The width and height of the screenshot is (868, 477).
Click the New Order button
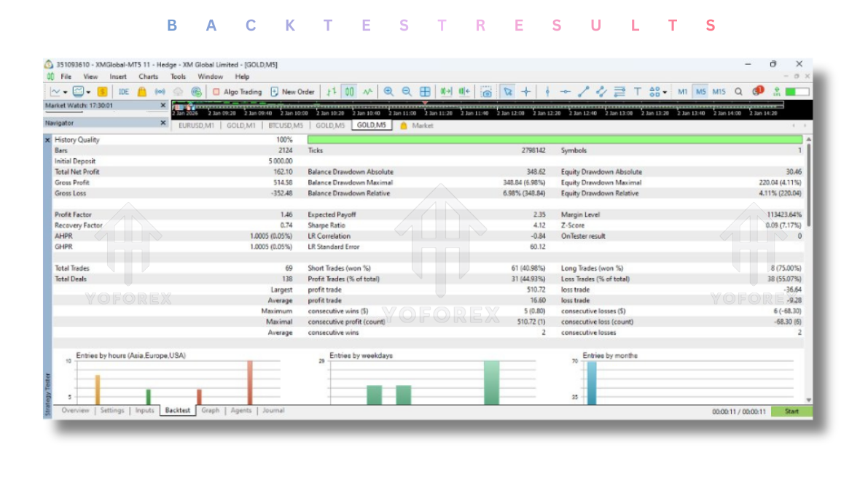pos(292,92)
